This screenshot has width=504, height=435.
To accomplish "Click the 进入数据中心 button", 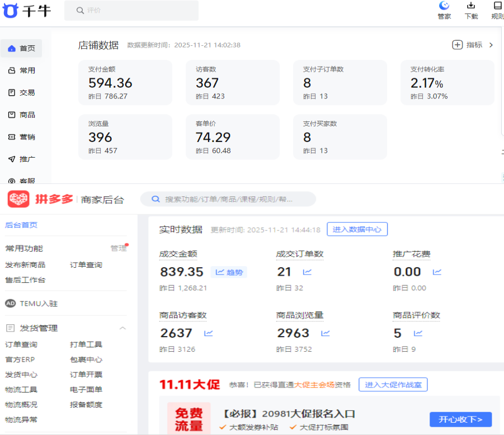I will click(357, 229).
